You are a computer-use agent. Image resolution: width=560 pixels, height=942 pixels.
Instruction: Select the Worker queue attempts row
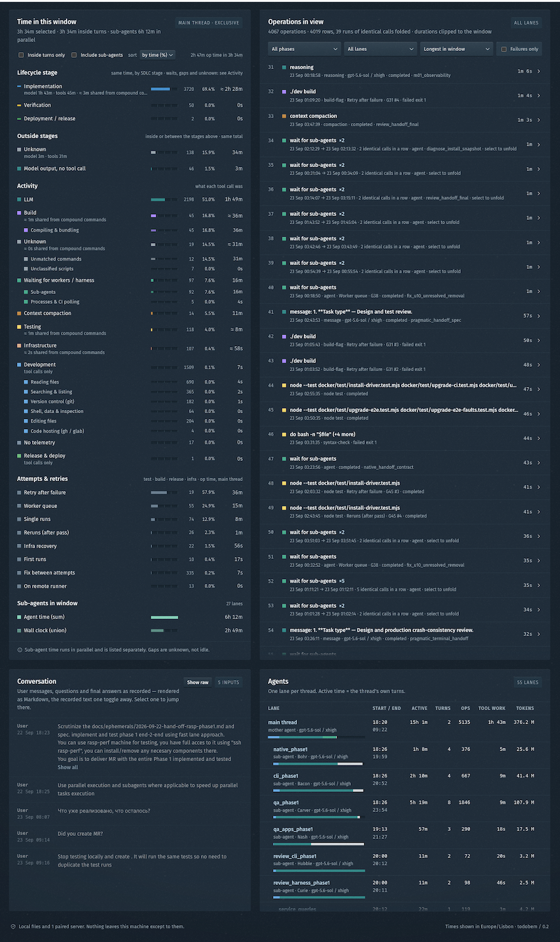(x=130, y=506)
